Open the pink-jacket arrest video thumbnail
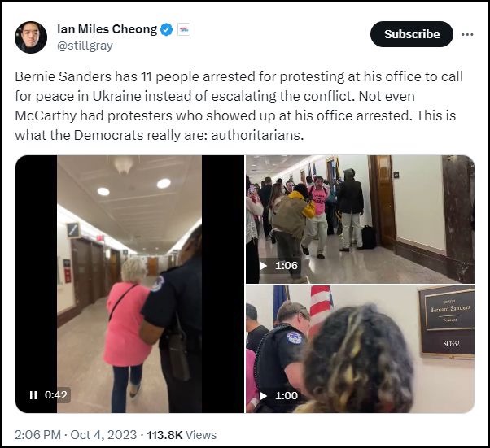Screen dimensions: 490x448 click(129, 284)
